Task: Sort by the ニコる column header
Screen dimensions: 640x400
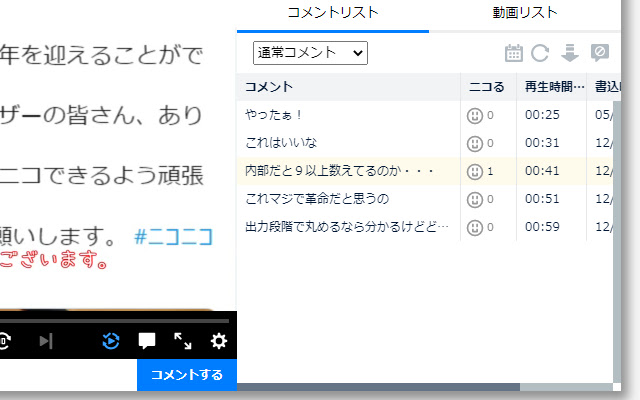Action: 489,87
